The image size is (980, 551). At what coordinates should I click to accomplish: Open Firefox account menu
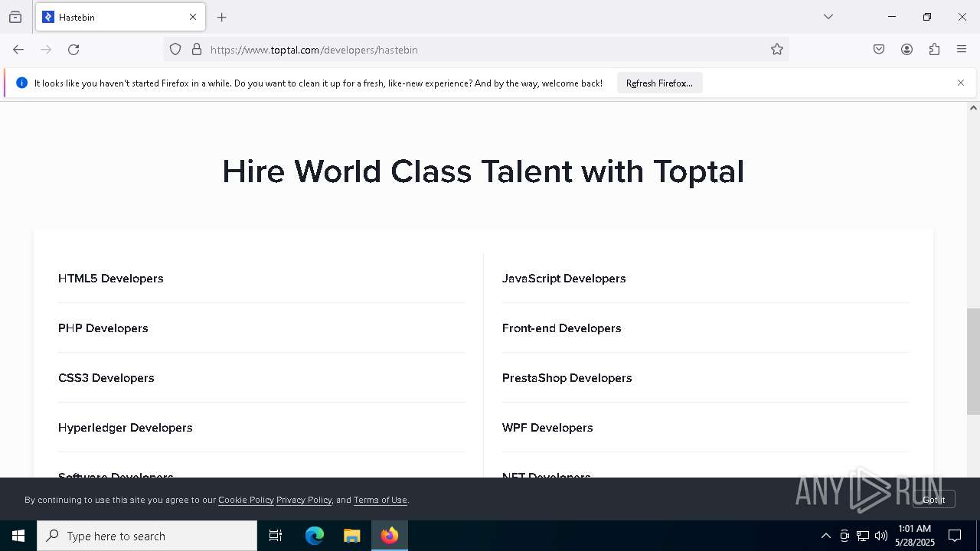906,50
